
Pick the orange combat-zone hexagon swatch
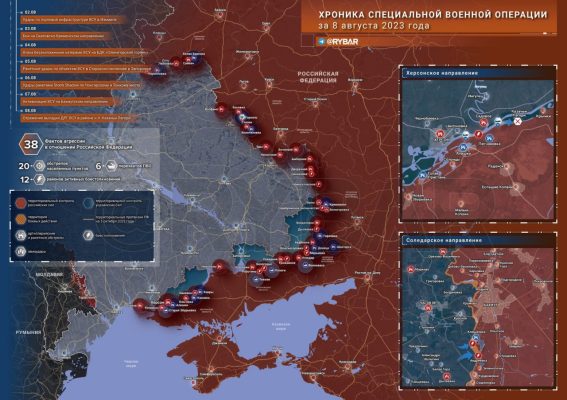[x=21, y=219]
